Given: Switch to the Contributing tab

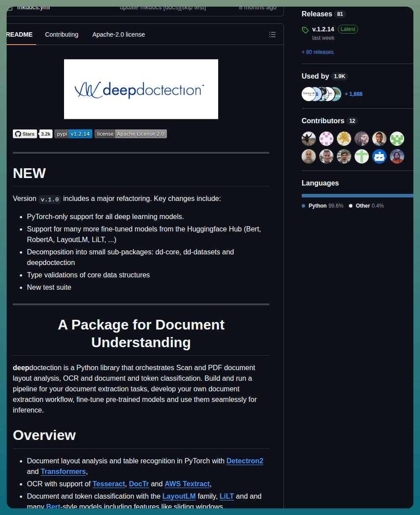Looking at the screenshot, I should coord(62,34).
